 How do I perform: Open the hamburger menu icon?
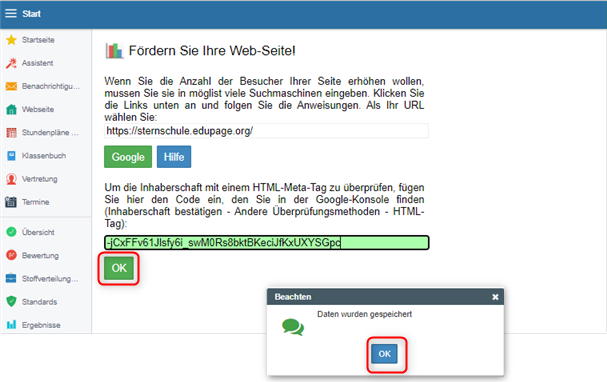[x=11, y=14]
